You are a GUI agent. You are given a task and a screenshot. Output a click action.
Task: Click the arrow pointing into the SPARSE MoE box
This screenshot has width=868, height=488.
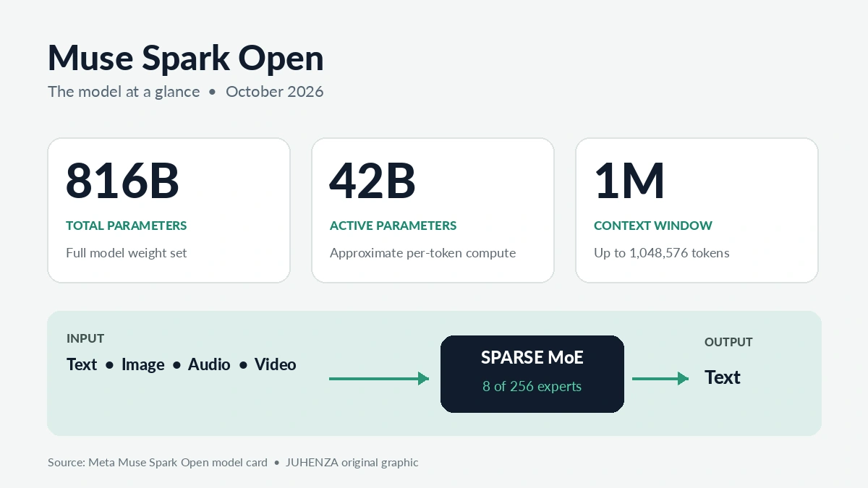pyautogui.click(x=379, y=378)
